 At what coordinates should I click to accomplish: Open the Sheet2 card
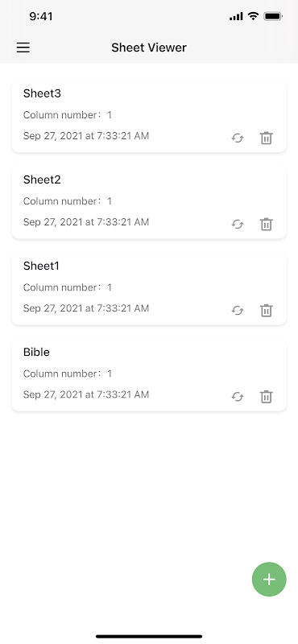149,203
